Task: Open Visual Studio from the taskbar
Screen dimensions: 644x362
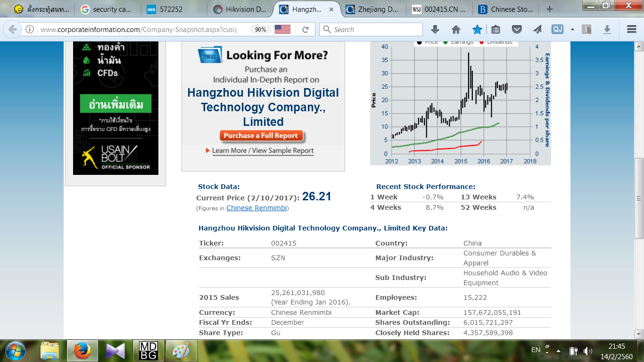Action: point(116,351)
